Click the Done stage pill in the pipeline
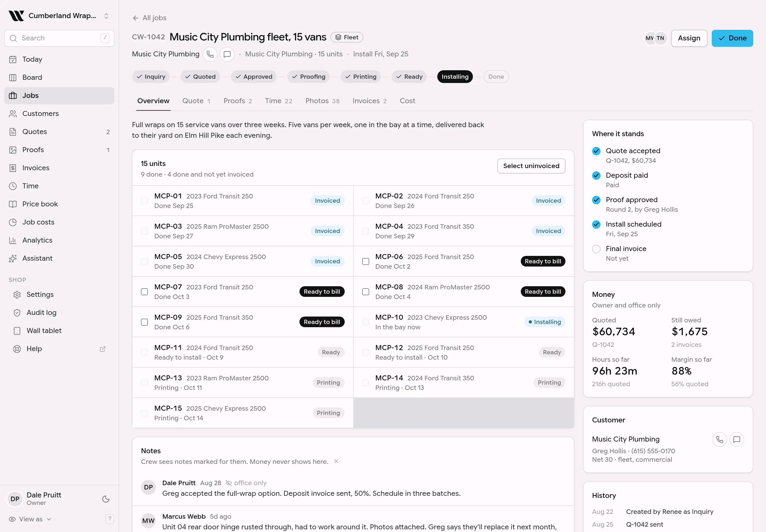Image resolution: width=766 pixels, height=532 pixels. coord(496,77)
